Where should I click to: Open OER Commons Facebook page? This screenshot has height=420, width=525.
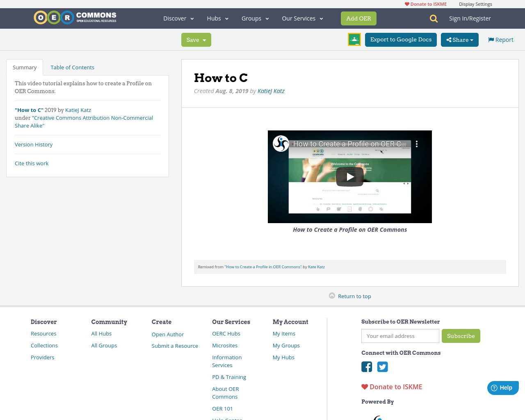coord(366,367)
